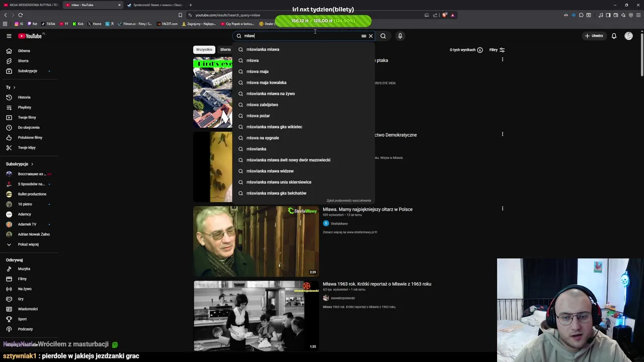Open the 'O tych wynikach' info icon

coord(480,50)
